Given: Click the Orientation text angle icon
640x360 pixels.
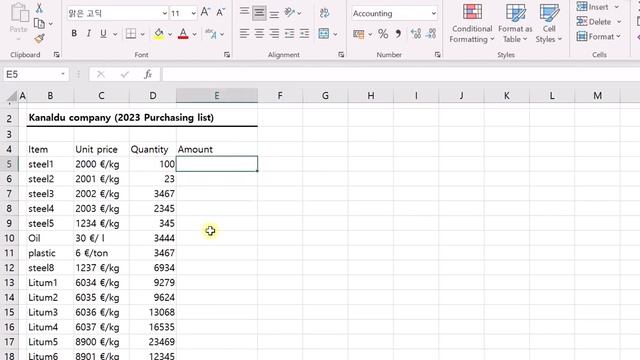Looking at the screenshot, I should click(290, 13).
